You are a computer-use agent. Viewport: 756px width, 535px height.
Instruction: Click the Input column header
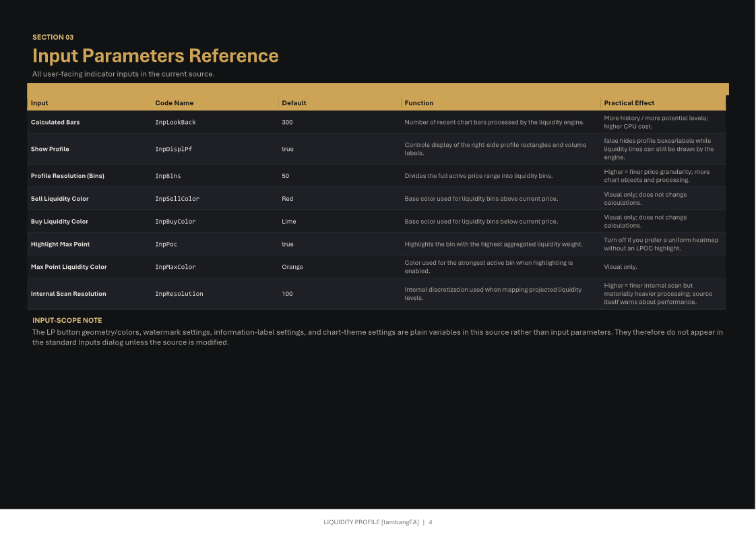pyautogui.click(x=40, y=103)
